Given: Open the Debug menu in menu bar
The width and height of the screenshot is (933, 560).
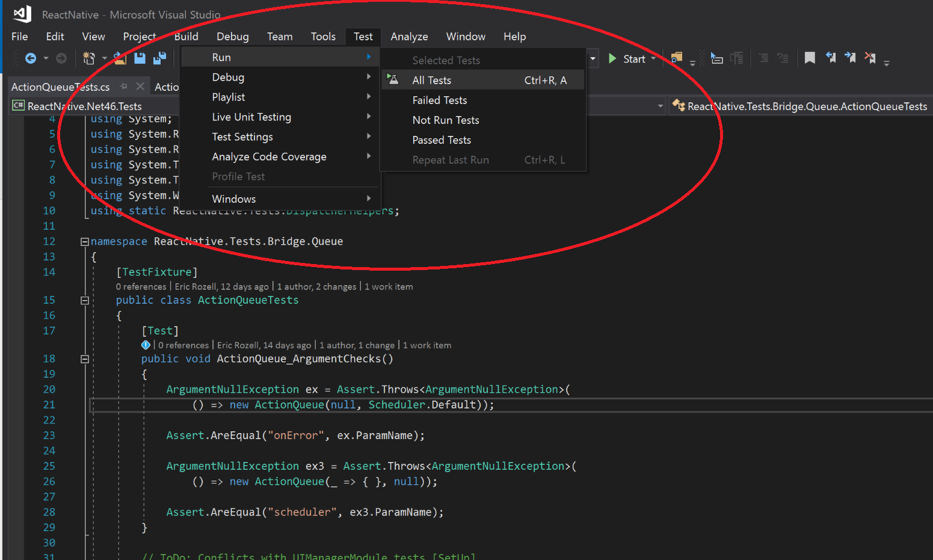Looking at the screenshot, I should (x=233, y=37).
